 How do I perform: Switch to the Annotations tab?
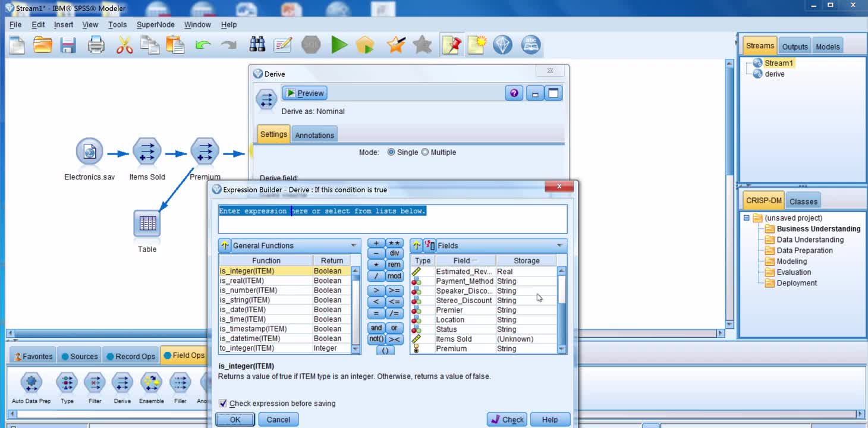pyautogui.click(x=315, y=135)
